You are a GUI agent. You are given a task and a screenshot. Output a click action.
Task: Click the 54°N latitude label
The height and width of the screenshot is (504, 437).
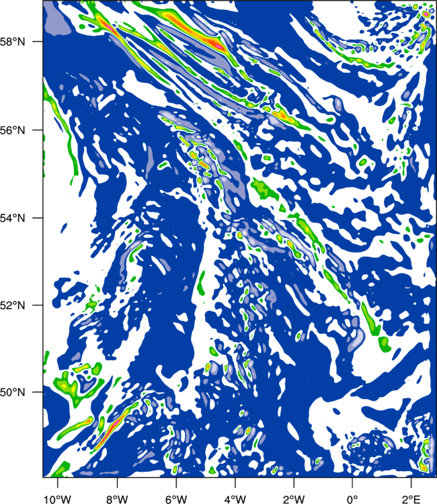(12, 218)
